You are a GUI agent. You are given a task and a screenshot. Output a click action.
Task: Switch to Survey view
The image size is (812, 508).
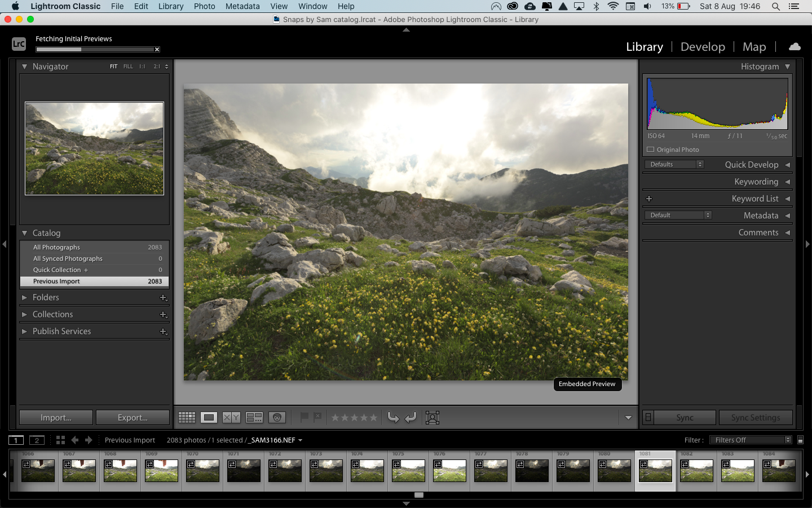pyautogui.click(x=254, y=418)
